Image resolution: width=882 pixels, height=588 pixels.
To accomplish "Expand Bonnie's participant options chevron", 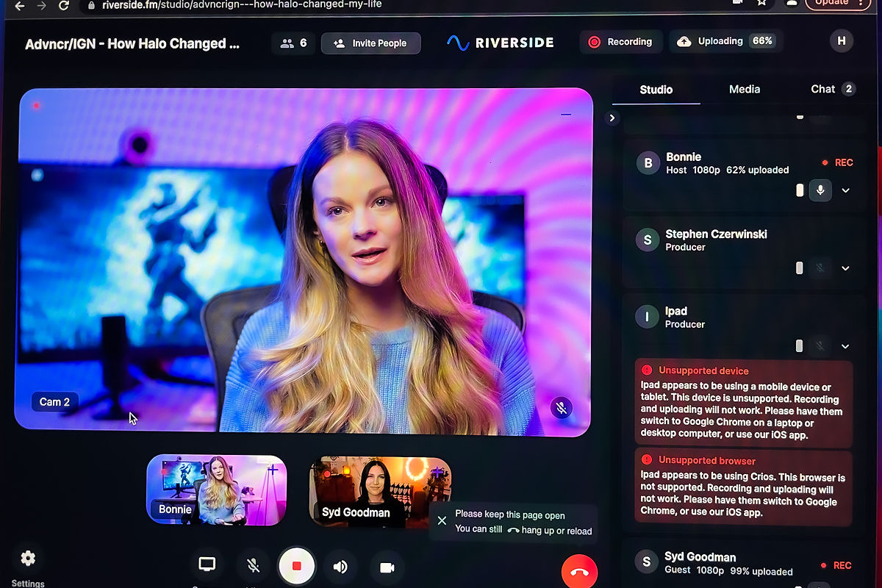I will click(x=845, y=190).
